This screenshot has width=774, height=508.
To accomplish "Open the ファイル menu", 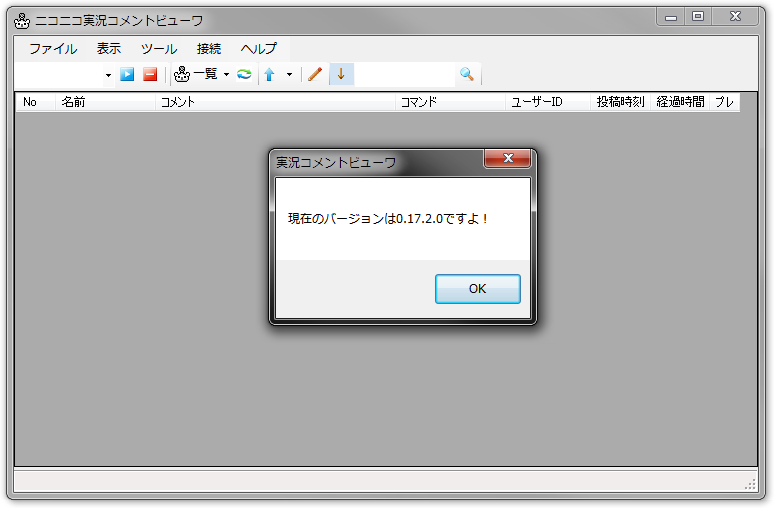I will 53,48.
